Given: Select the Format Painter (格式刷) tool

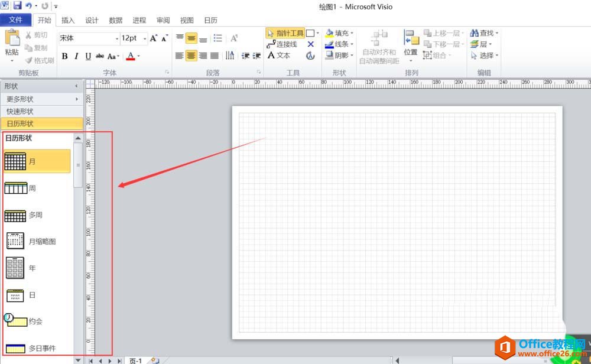Looking at the screenshot, I should 40,60.
